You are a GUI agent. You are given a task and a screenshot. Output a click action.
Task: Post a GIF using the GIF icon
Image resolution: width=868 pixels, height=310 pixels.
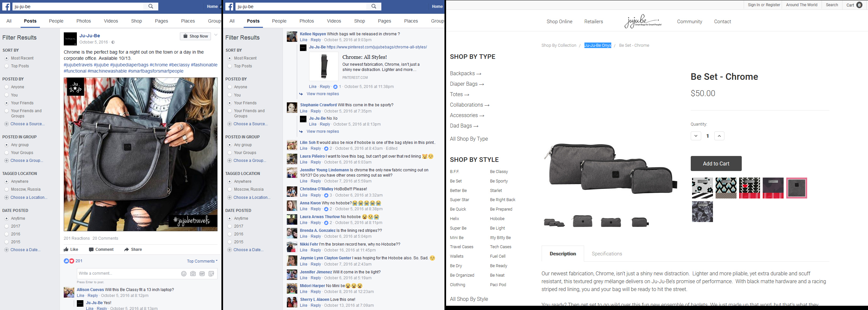tap(202, 274)
